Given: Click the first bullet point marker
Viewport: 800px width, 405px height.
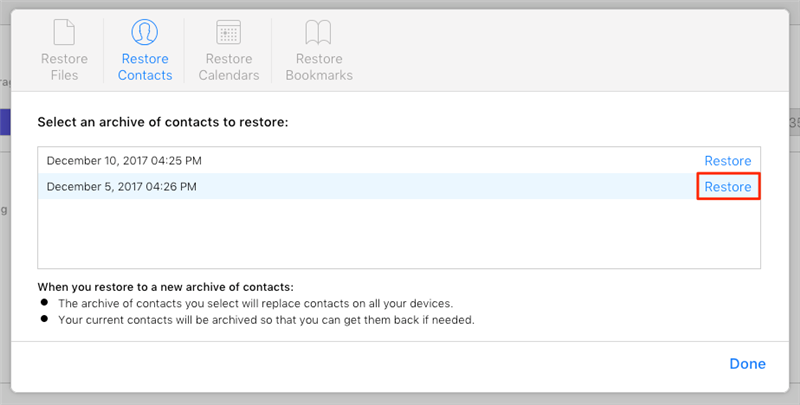Looking at the screenshot, I should coord(43,303).
